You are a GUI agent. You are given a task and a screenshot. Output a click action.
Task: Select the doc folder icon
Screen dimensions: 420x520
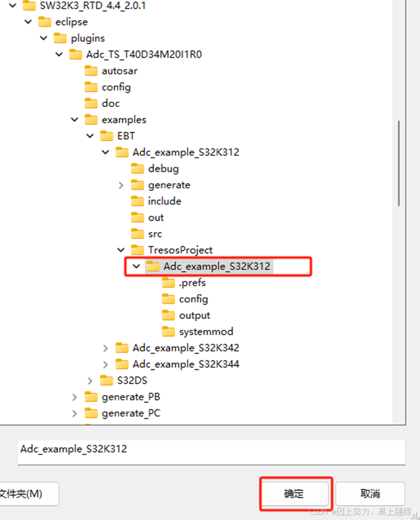[x=91, y=103]
